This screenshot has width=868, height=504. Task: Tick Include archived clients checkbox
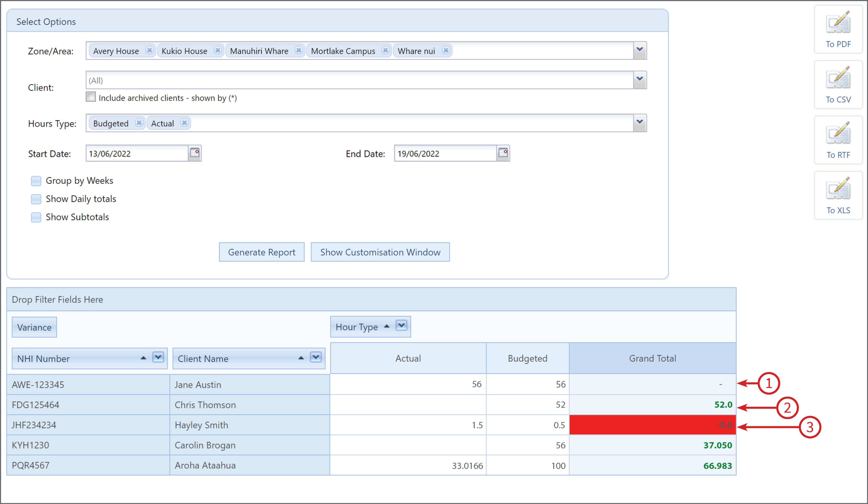pyautogui.click(x=91, y=97)
